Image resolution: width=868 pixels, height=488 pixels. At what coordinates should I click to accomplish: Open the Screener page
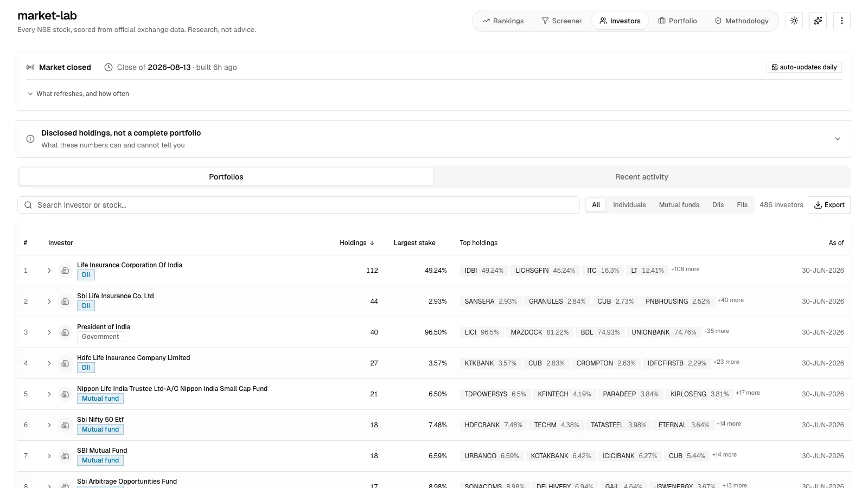pyautogui.click(x=561, y=21)
